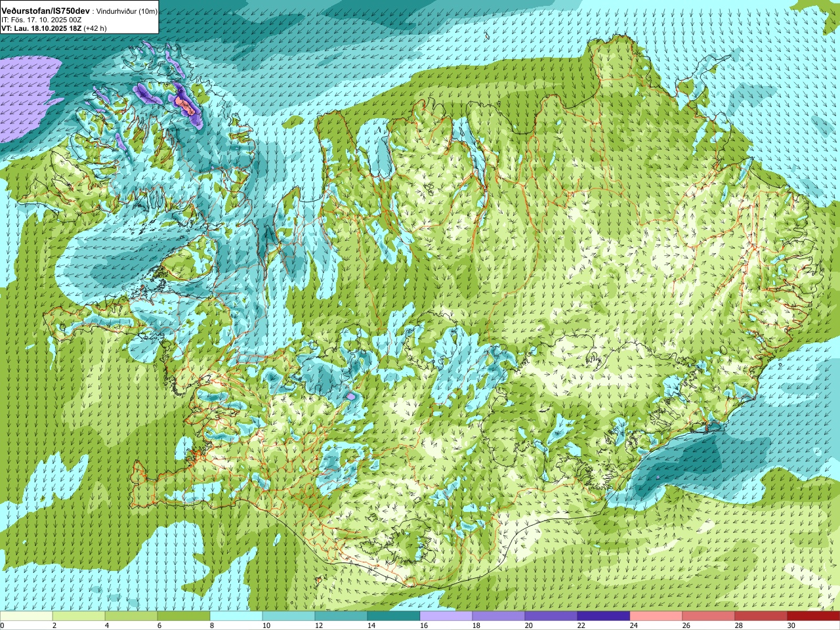This screenshot has width=840, height=630.
Task: Select the 20–22 violet legend swatch
Action: point(551,616)
